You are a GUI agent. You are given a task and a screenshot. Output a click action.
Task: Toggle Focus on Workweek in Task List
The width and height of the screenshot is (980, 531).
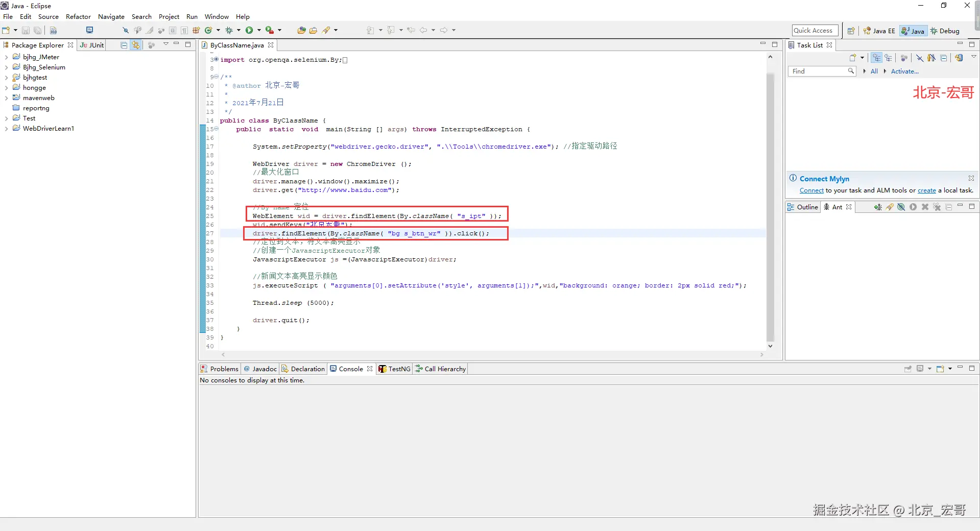(904, 58)
